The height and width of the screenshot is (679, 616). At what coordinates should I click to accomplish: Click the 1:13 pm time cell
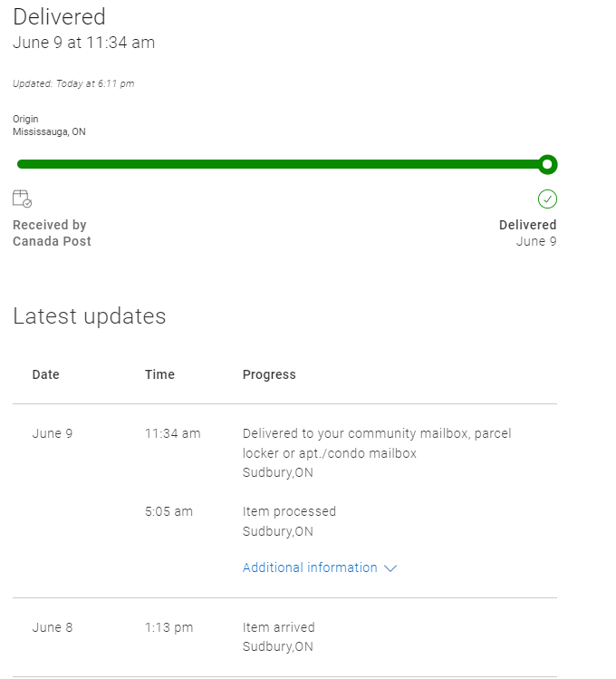click(x=168, y=627)
